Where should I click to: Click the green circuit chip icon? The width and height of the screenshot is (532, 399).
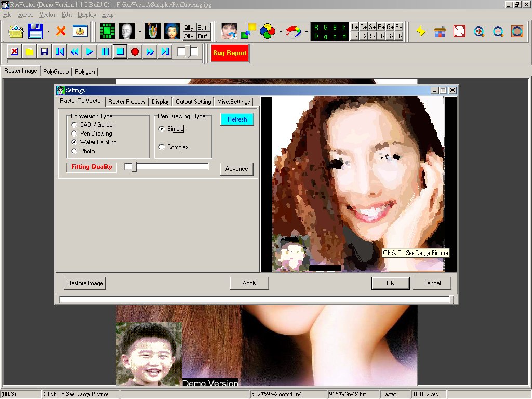point(107,32)
